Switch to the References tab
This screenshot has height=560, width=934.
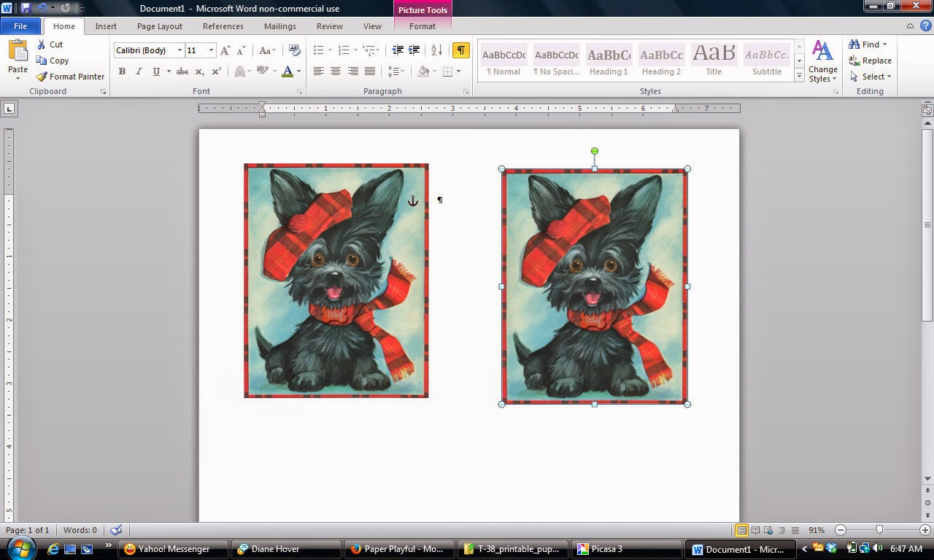point(223,26)
